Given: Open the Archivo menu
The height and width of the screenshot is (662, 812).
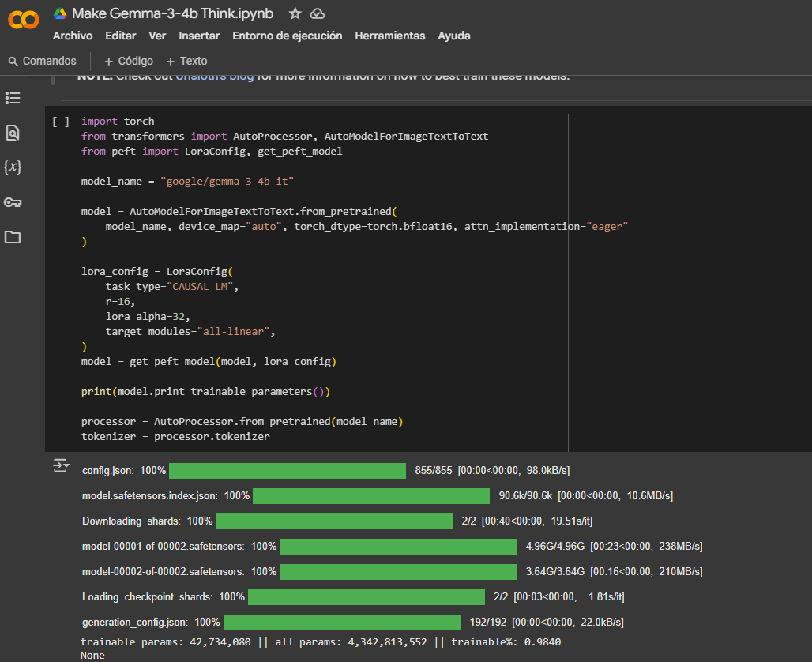Looking at the screenshot, I should tap(73, 36).
